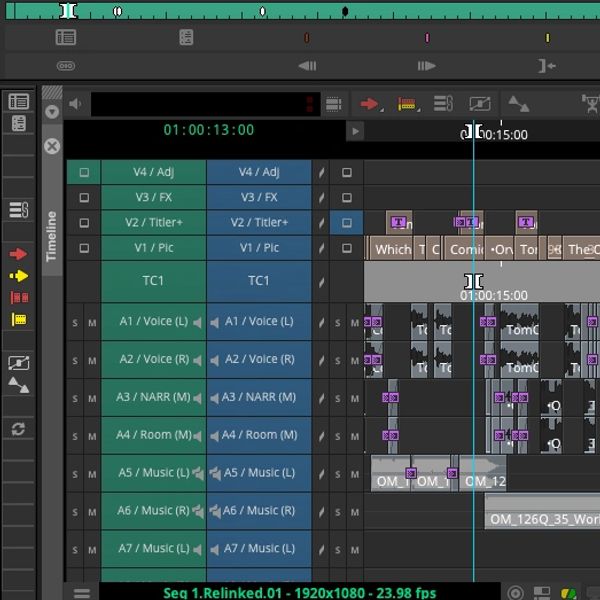
Task: Toggle gang link icon under the composer
Action: tap(66, 65)
